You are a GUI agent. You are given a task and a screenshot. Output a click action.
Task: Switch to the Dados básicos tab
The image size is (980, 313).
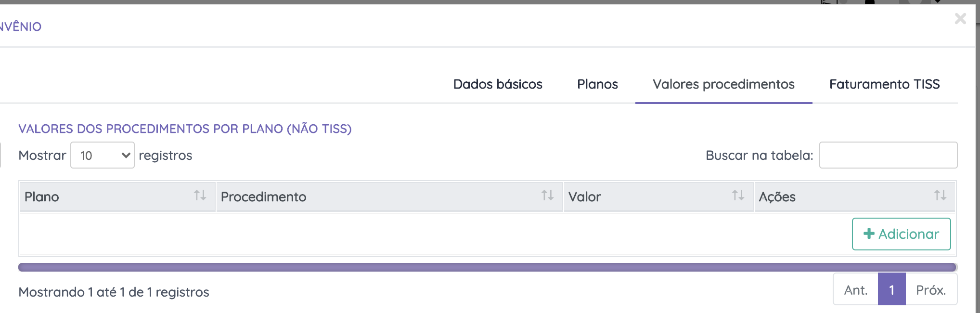click(498, 84)
